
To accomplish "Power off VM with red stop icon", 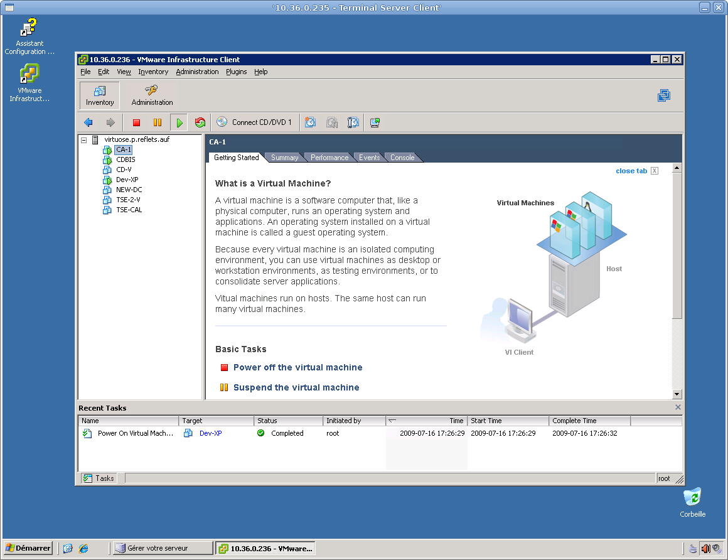I will tap(136, 122).
